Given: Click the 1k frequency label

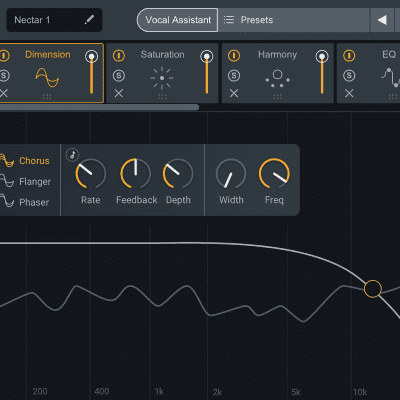Looking at the screenshot, I should point(159,391).
